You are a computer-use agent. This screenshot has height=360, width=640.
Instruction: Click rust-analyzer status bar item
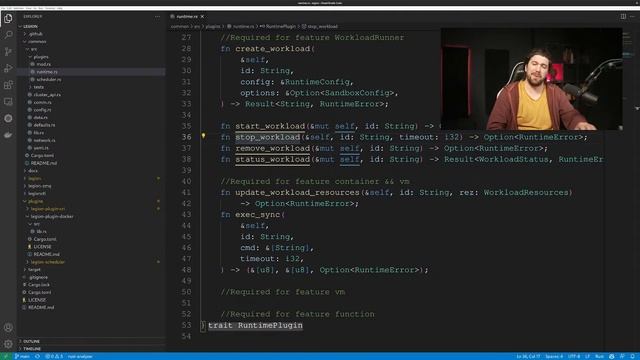point(80,356)
